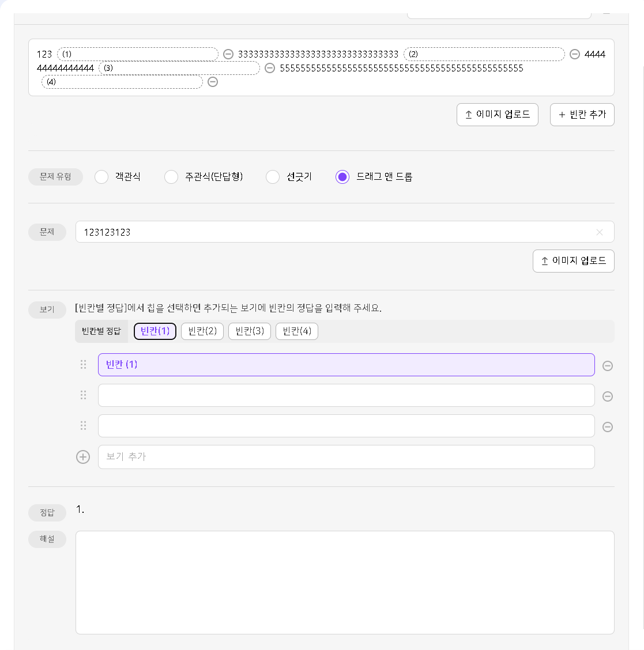Focus the 해설 explanation text area
This screenshot has width=644, height=650.
click(345, 583)
